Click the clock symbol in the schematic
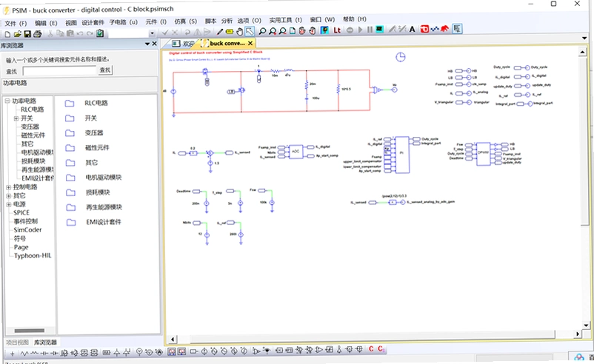Viewport: 594px width, 364px height. pyautogui.click(x=401, y=57)
